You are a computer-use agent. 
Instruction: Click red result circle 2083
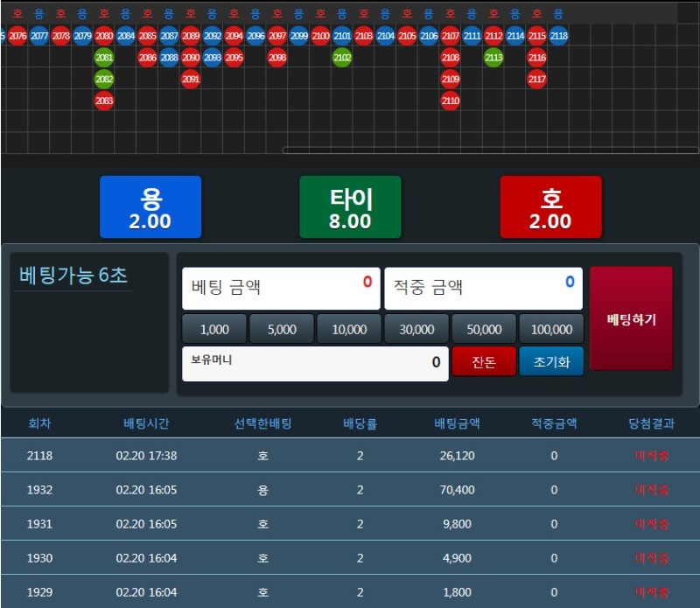104,101
